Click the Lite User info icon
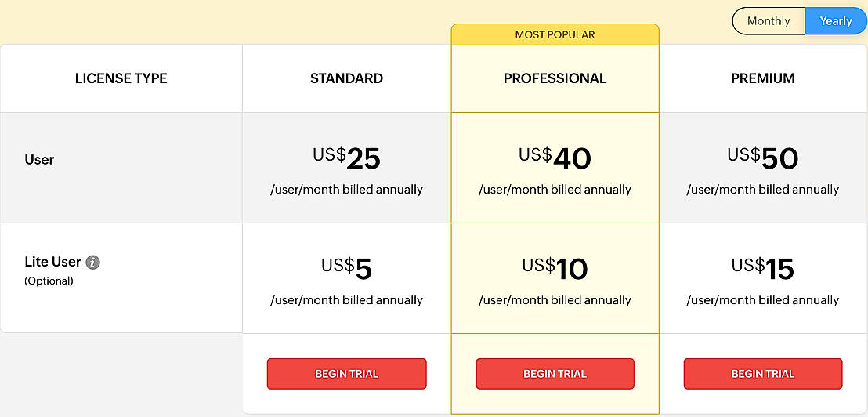Screen dimensions: 868x417 [x=92, y=263]
